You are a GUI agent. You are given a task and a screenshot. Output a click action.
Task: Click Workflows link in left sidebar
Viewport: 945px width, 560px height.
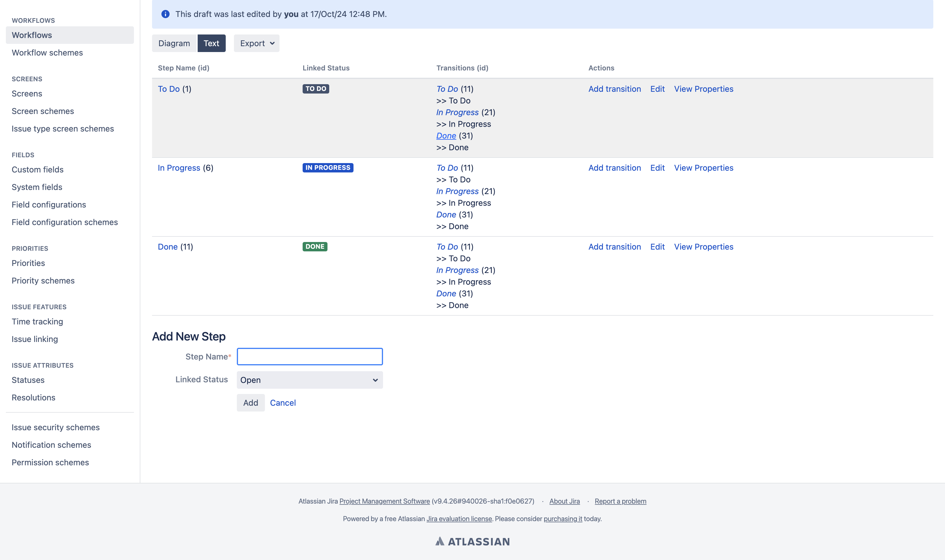click(32, 35)
